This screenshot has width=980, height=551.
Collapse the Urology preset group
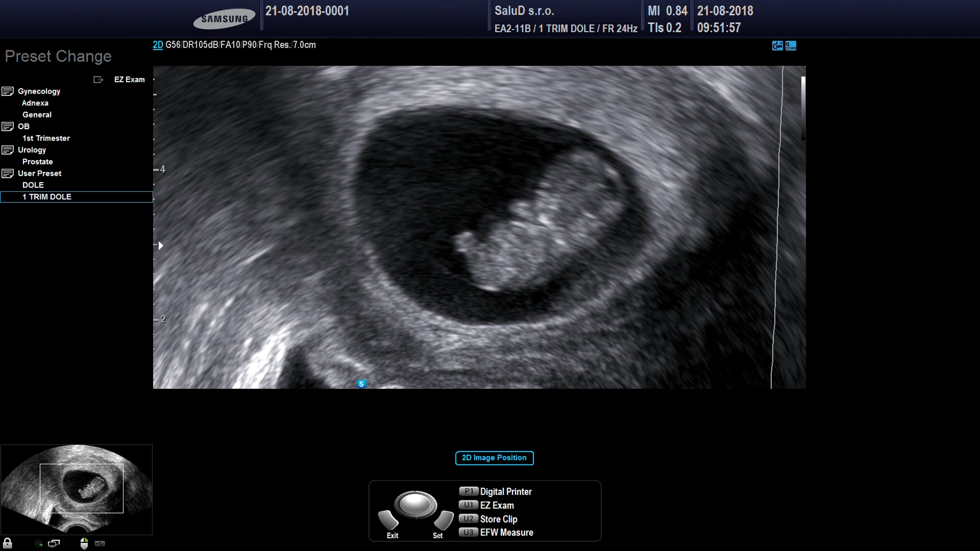click(x=8, y=150)
